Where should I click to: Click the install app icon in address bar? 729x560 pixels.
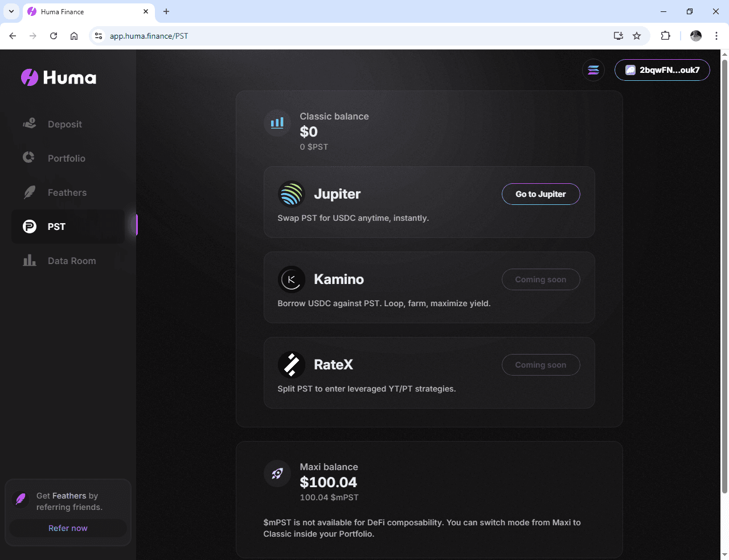pyautogui.click(x=619, y=36)
